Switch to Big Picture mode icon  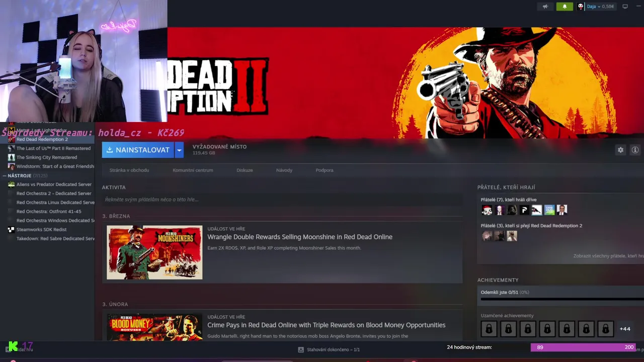625,7
